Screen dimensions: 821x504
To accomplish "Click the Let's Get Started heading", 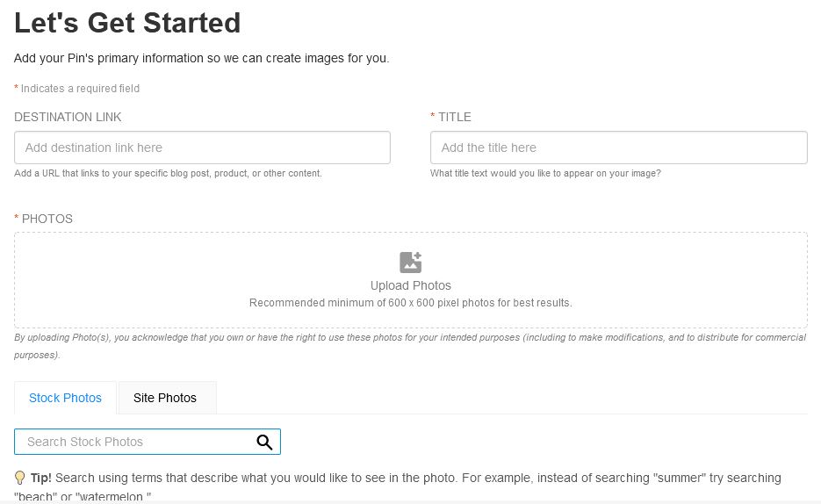I will coord(127,23).
